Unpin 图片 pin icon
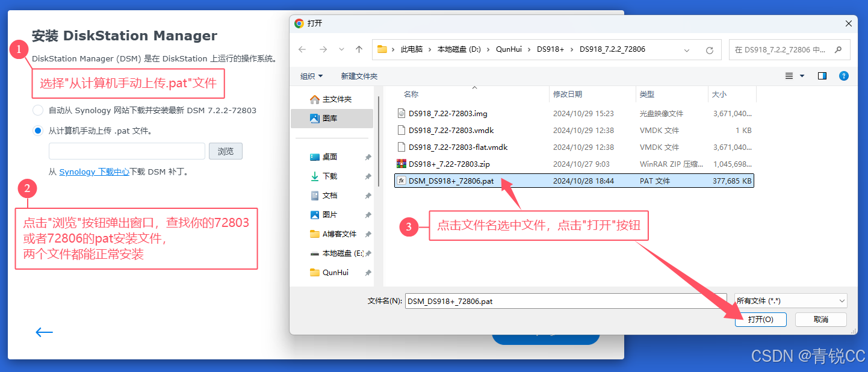Image resolution: width=868 pixels, height=372 pixels. coord(368,215)
